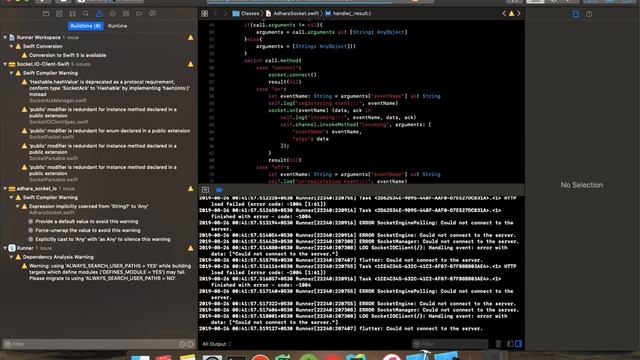
Task: Click handle(_:result:) in jump bar
Action: click(348, 13)
